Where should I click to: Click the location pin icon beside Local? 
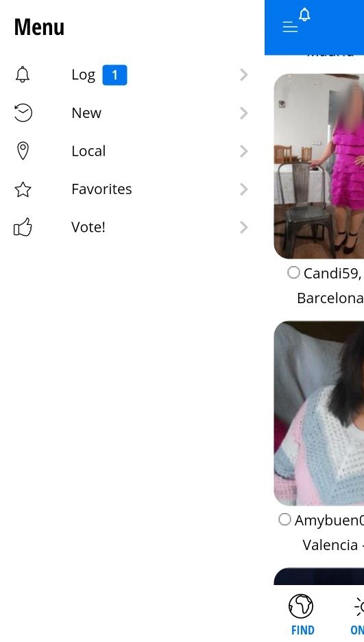point(23,151)
